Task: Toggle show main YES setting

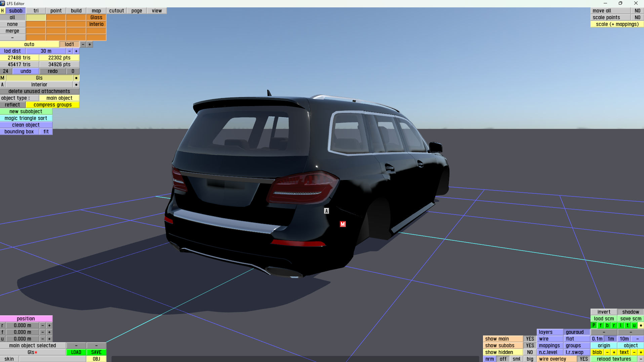Action: click(x=530, y=339)
